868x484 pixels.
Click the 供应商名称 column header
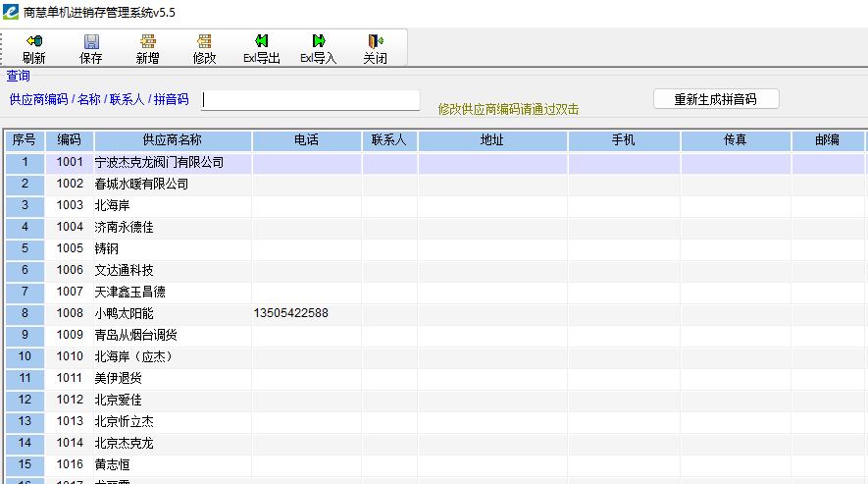pyautogui.click(x=173, y=140)
